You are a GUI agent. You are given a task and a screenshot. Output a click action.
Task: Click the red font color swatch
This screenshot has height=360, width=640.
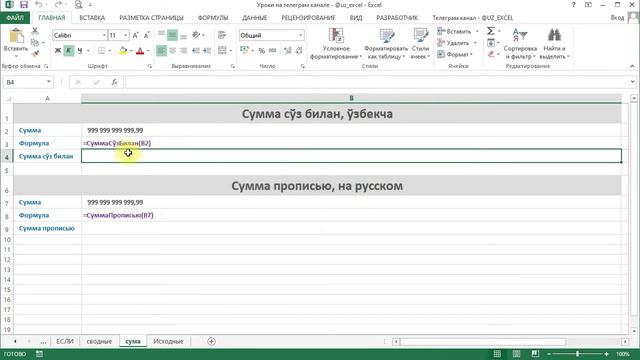[x=140, y=51]
